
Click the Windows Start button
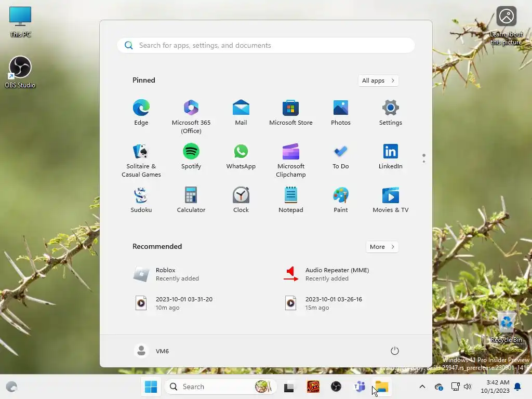pos(151,387)
